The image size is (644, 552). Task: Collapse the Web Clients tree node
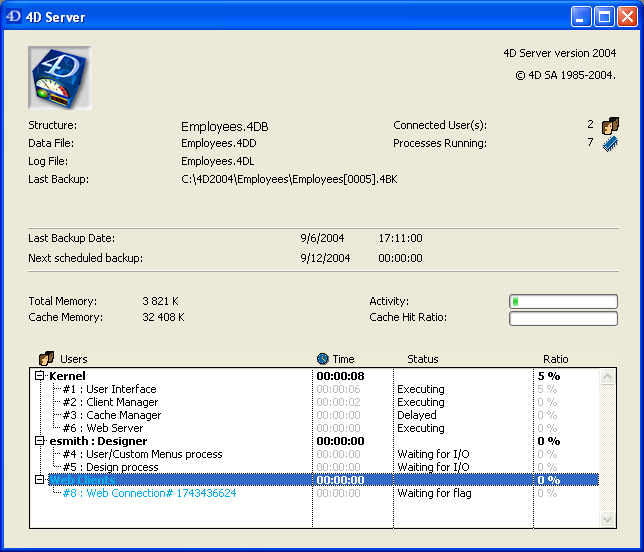tap(40, 480)
